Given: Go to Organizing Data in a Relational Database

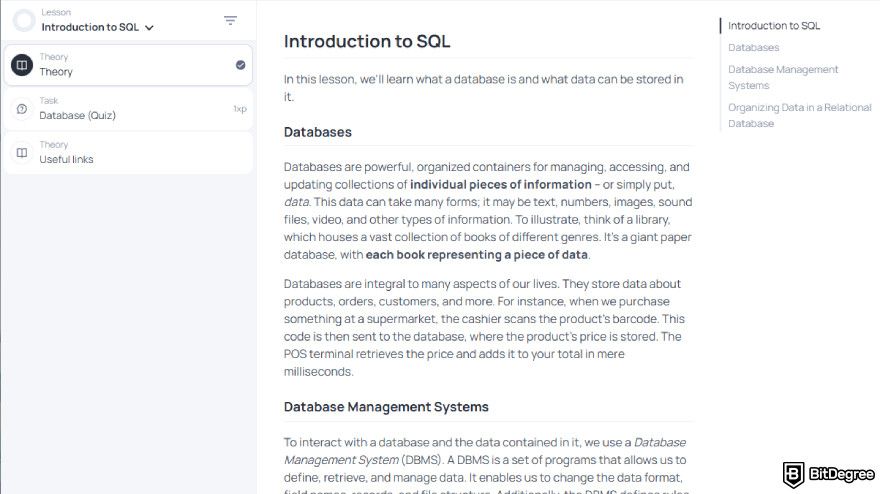Looking at the screenshot, I should tap(799, 115).
